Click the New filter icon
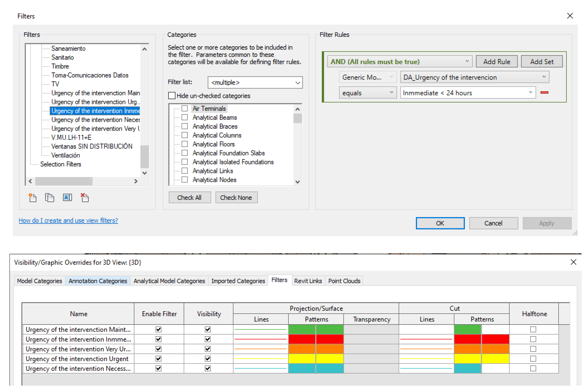Screen dimensions: 588x392 tap(33, 198)
